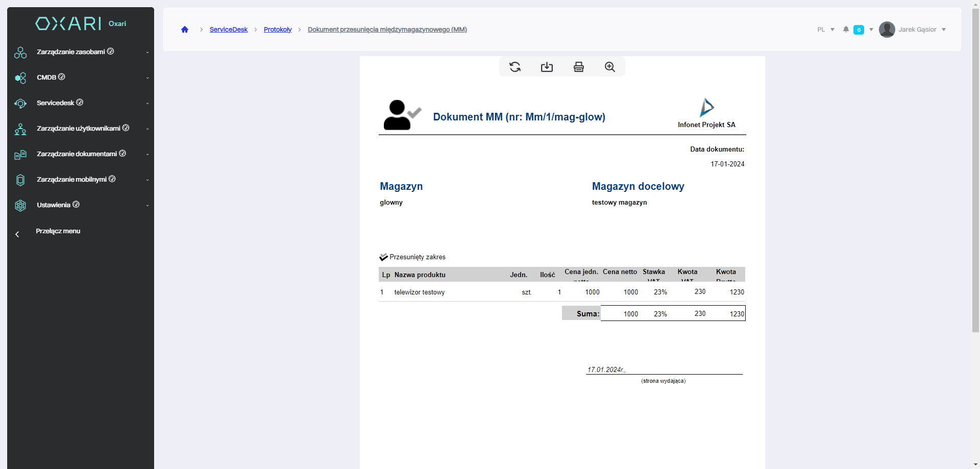Click the vertical page scrollbar
The width and height of the screenshot is (980, 469).
click(x=975, y=179)
